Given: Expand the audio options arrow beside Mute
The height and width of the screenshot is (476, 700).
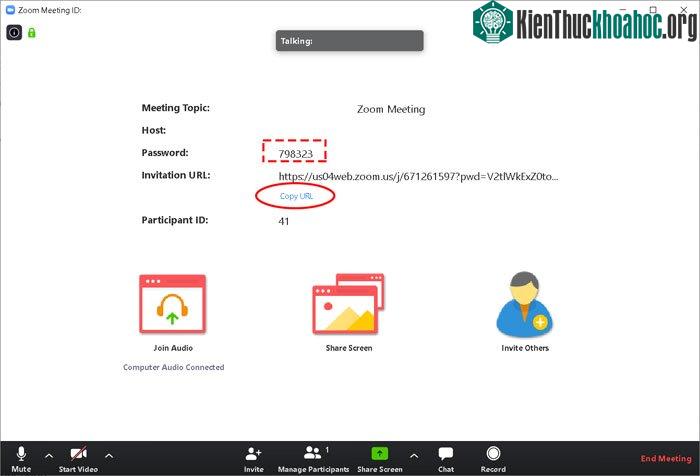Looking at the screenshot, I should tap(49, 456).
